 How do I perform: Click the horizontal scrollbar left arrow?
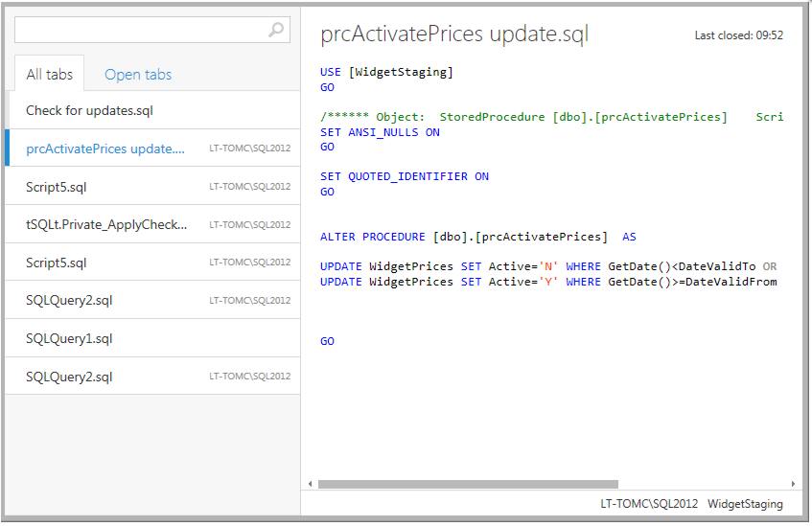311,484
